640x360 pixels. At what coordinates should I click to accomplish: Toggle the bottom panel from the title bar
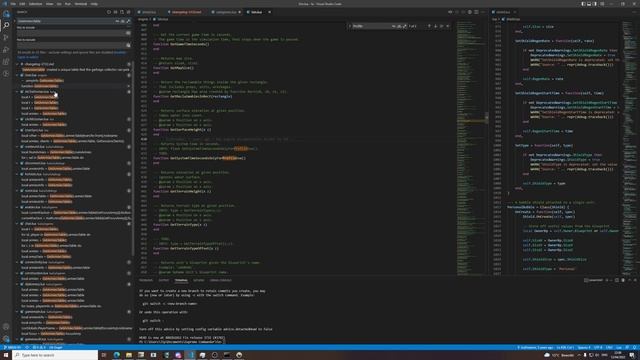(x=589, y=4)
